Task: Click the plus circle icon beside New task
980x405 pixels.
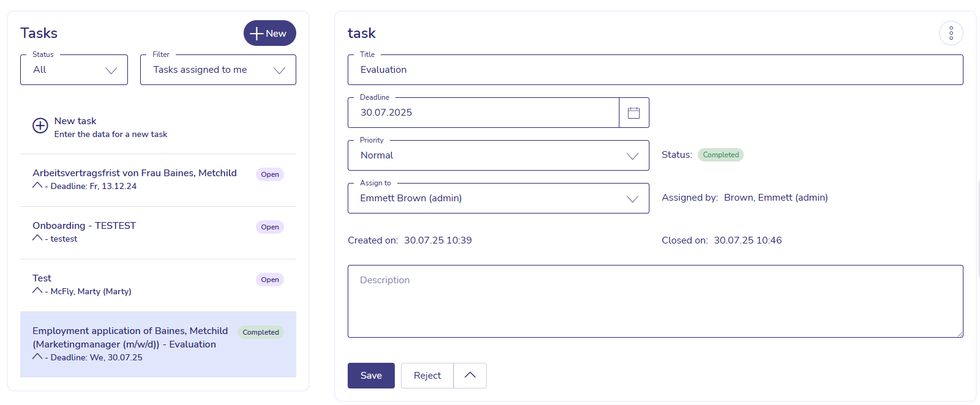Action: click(40, 125)
